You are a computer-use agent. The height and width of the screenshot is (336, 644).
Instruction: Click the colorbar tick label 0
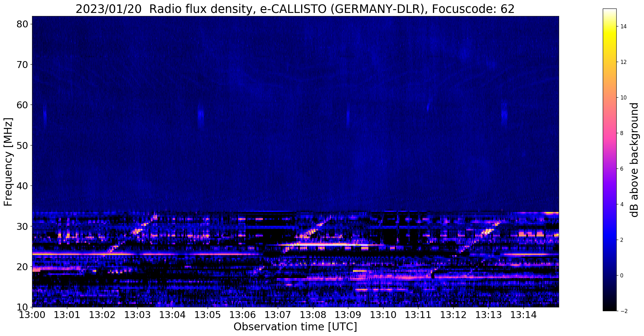(621, 276)
